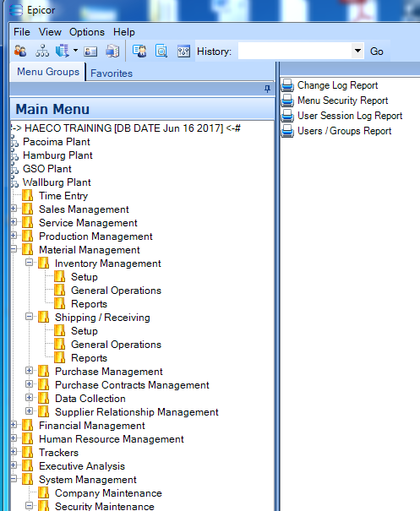Screen dimensions: 420x511
Task: Click the pin icon on menu panel
Action: [x=267, y=89]
